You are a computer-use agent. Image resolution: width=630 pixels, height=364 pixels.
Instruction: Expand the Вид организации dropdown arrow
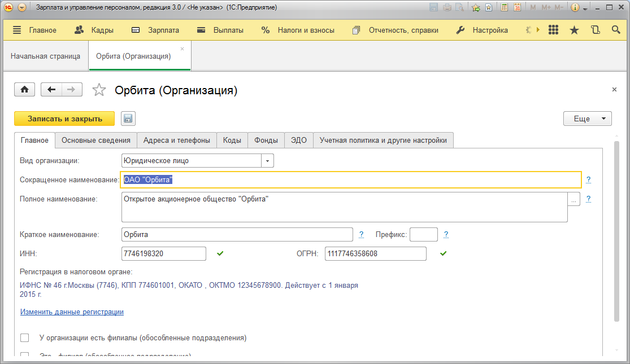click(267, 161)
